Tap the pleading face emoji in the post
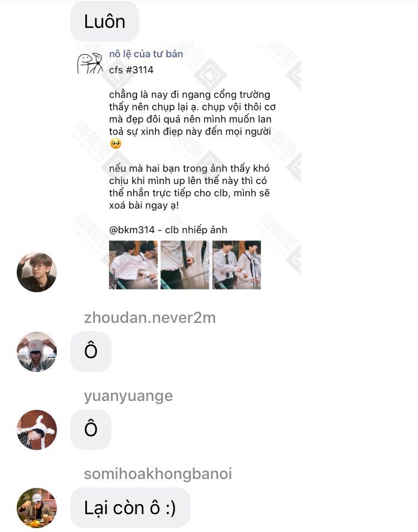The height and width of the screenshot is (532, 418). coord(115,144)
